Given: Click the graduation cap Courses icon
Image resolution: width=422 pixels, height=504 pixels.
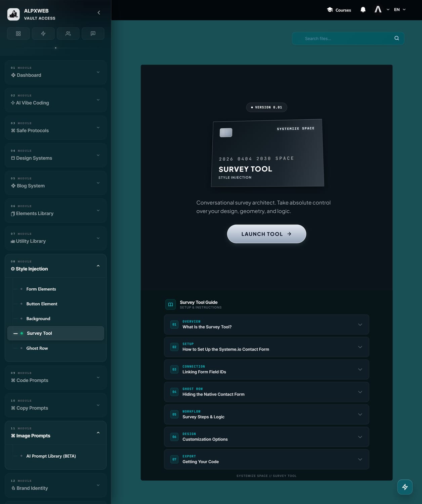Looking at the screenshot, I should [x=330, y=10].
